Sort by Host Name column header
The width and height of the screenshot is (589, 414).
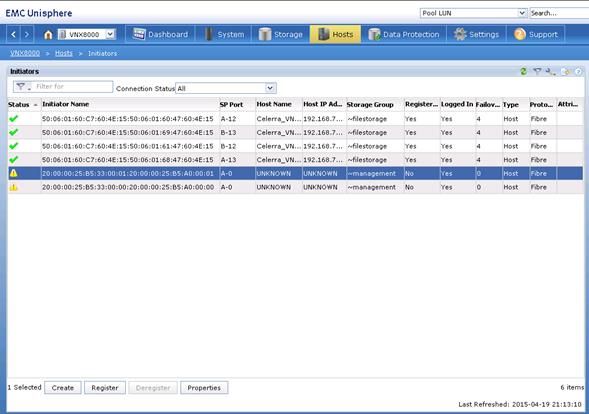(x=278, y=104)
